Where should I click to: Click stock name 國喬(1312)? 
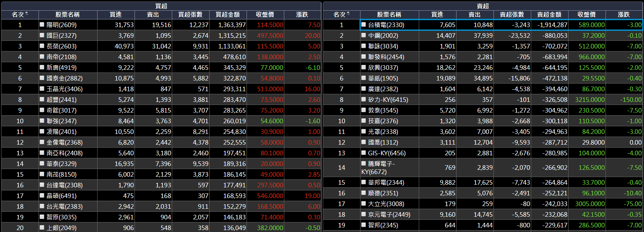point(383,142)
